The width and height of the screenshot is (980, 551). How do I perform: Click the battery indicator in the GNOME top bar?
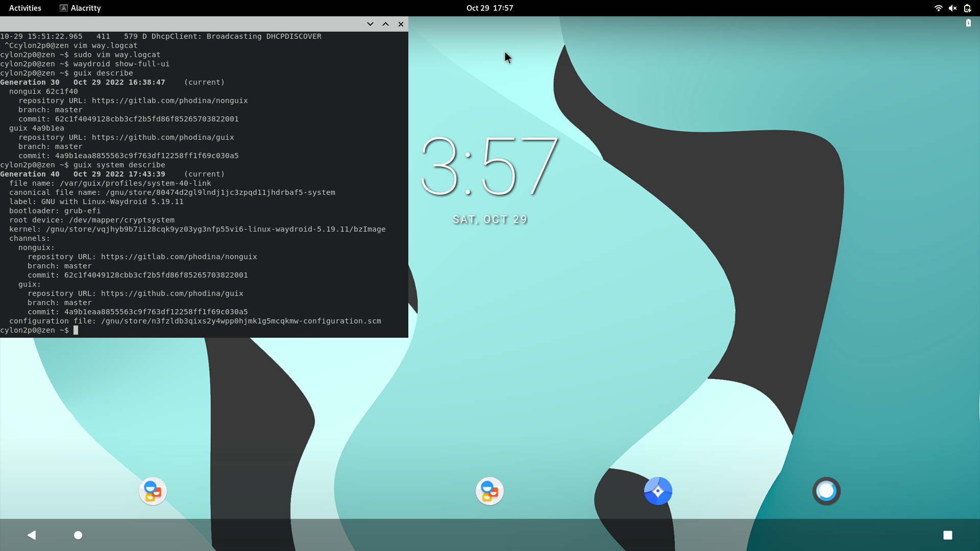pos(968,8)
